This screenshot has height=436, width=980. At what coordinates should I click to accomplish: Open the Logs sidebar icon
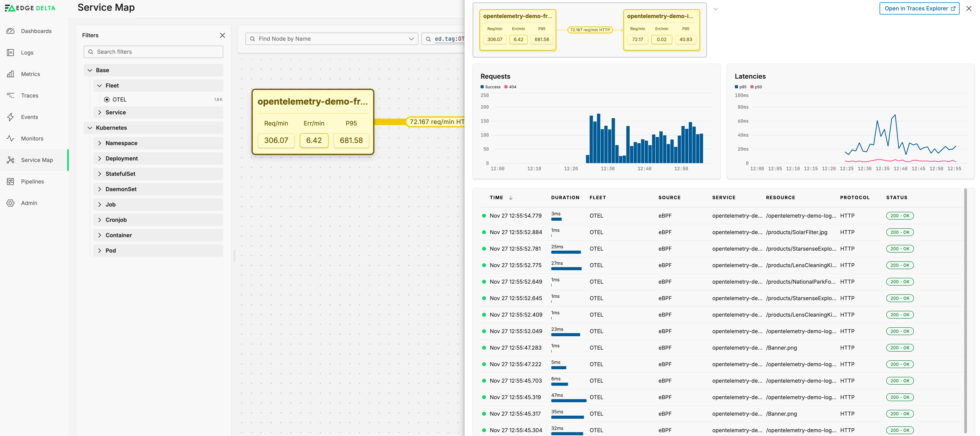pyautogui.click(x=11, y=52)
